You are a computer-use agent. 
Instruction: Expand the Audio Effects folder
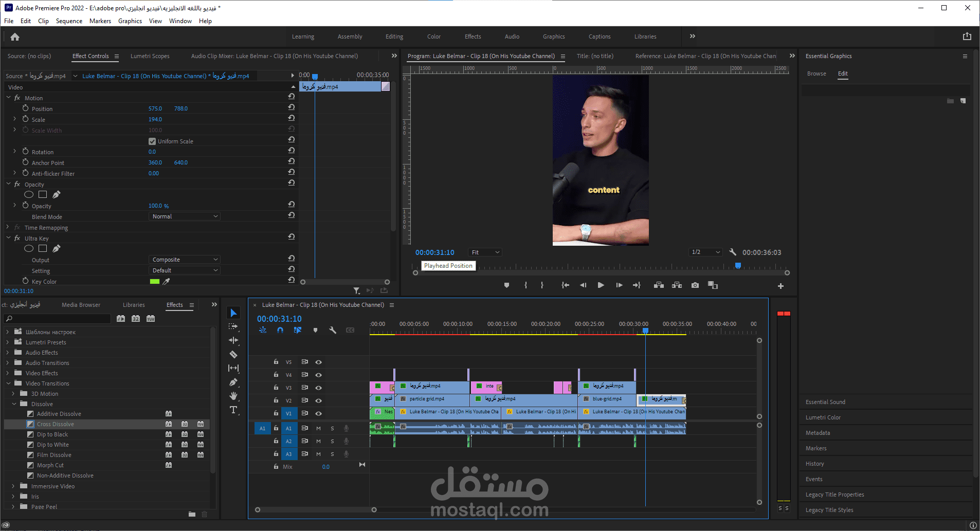pos(8,353)
